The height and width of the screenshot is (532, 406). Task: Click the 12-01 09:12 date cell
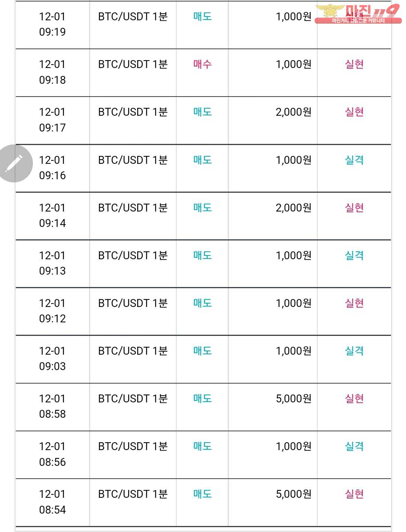pyautogui.click(x=52, y=311)
